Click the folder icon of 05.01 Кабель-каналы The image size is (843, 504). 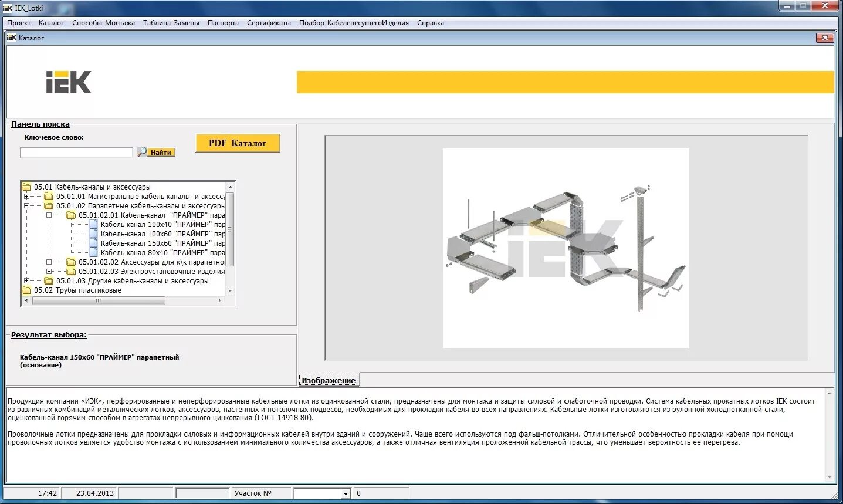(26, 187)
